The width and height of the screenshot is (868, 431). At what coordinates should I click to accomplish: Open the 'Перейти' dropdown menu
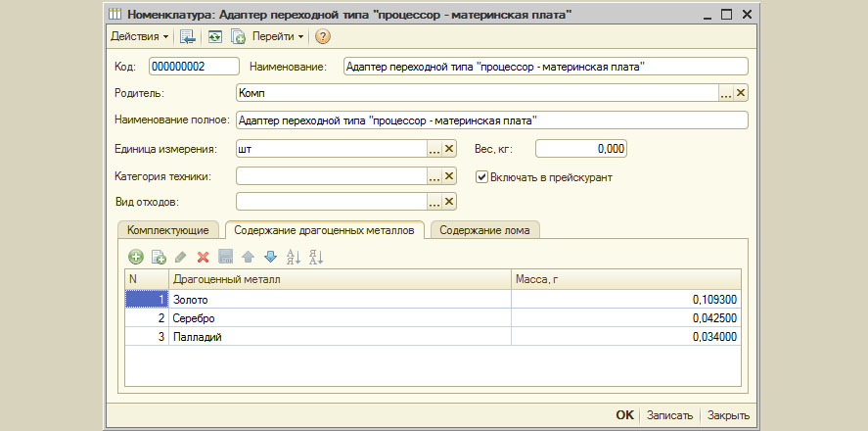pyautogui.click(x=278, y=36)
